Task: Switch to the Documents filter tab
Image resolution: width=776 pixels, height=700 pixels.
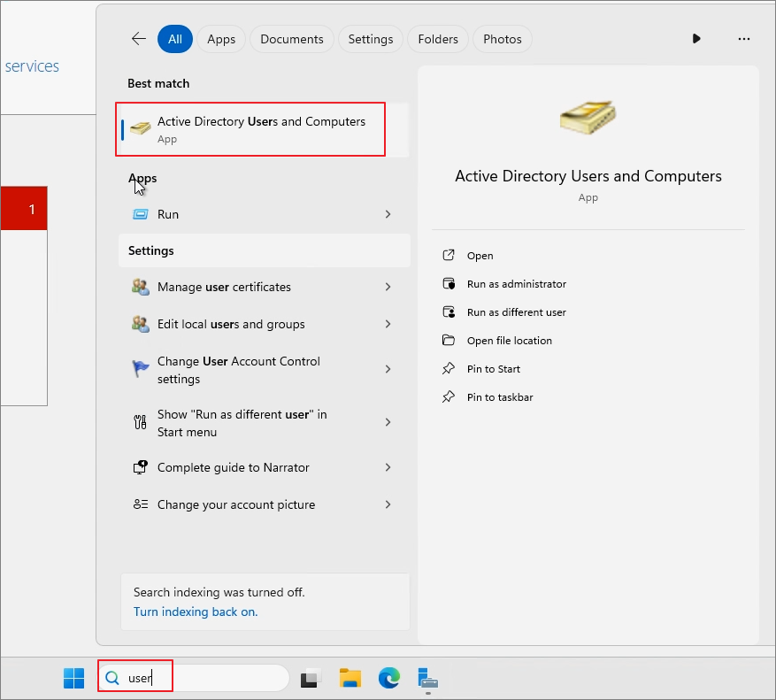Action: tap(291, 39)
